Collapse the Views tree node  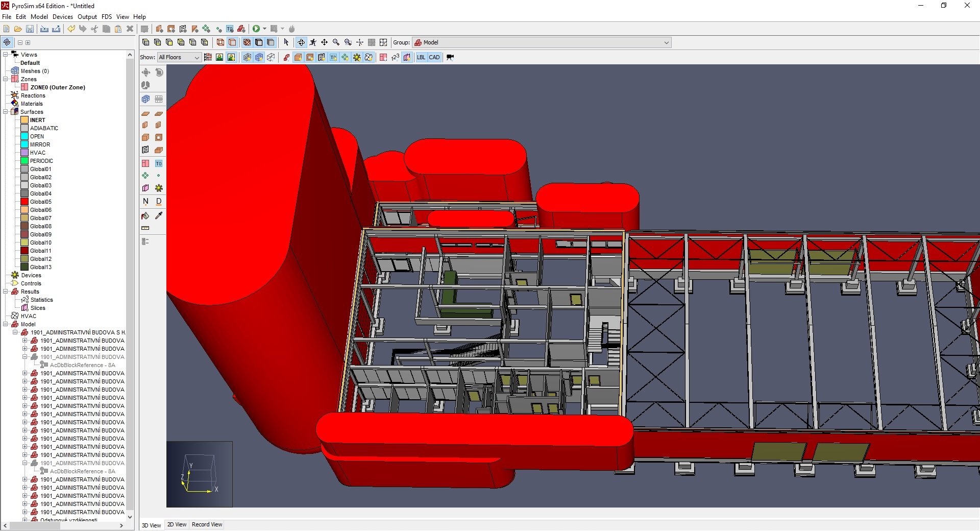tap(6, 55)
